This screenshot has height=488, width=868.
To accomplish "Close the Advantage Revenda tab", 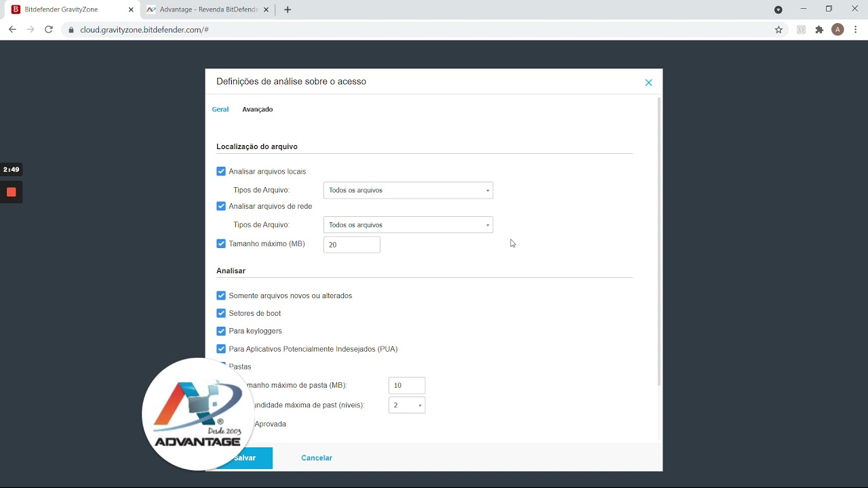I will coord(267,9).
